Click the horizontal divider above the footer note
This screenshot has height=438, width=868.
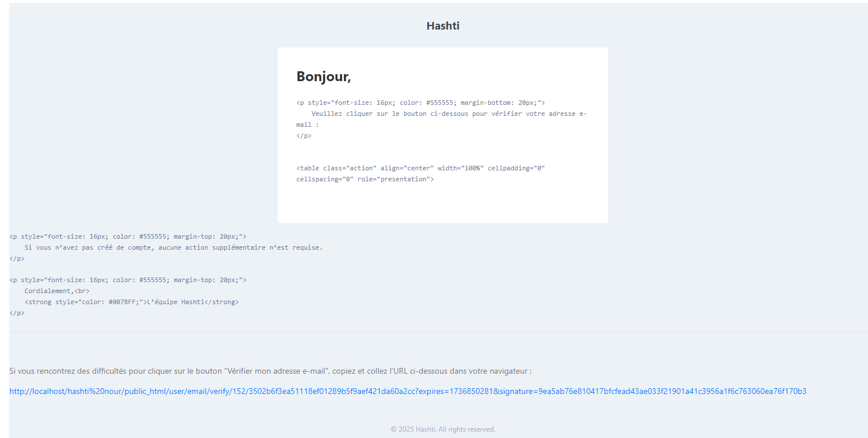click(x=438, y=332)
